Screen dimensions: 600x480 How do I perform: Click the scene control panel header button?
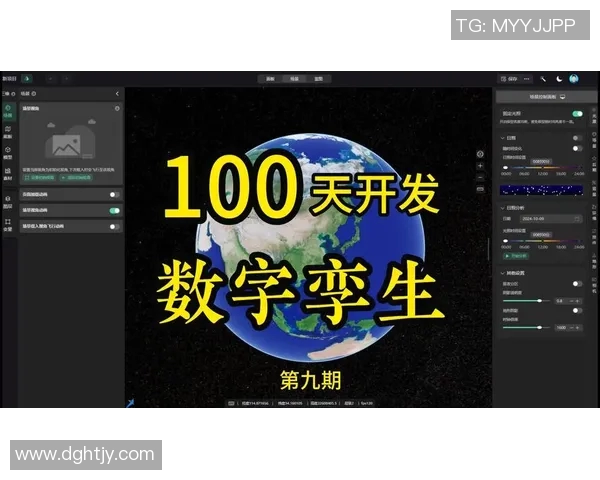coord(544,97)
